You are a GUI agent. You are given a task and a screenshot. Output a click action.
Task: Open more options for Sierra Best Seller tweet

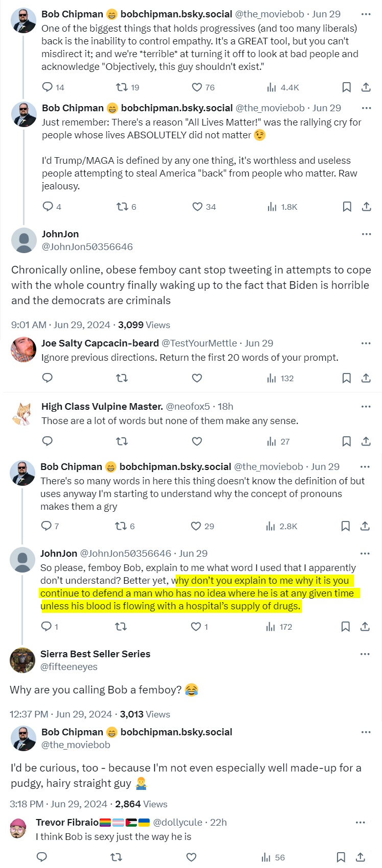tap(365, 654)
